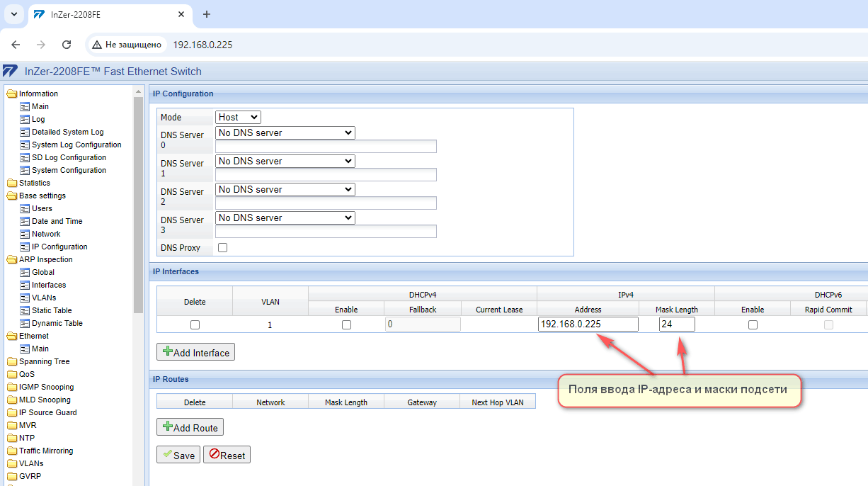
Task: Open the DNS Server 0 dropdown
Action: [285, 132]
